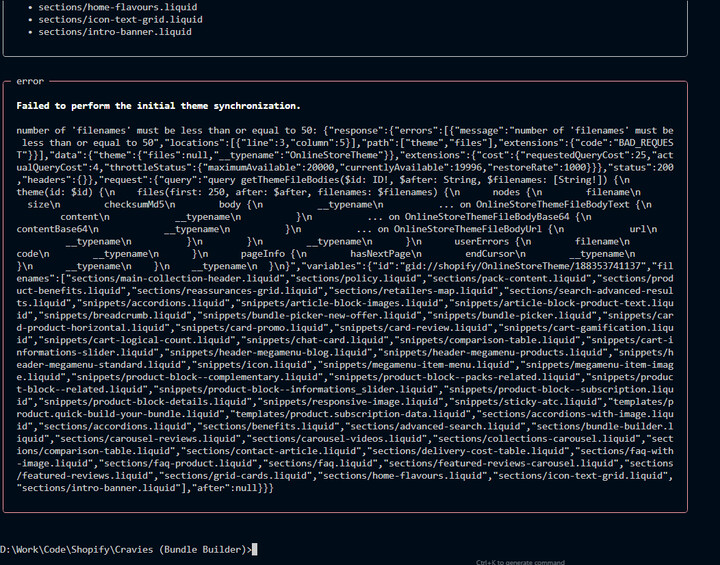Click 'sections/policy.liquid' in error output
Image resolution: width=720 pixels, height=565 pixels.
tap(356, 278)
